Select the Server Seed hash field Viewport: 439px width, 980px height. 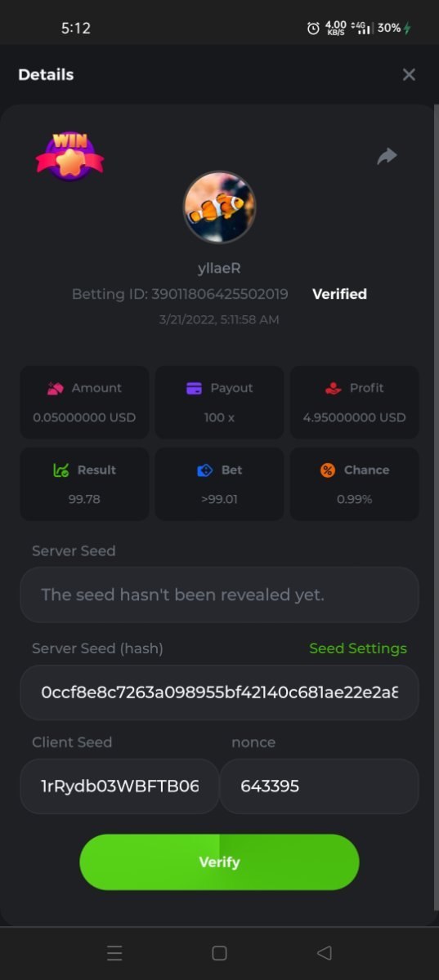(x=219, y=693)
